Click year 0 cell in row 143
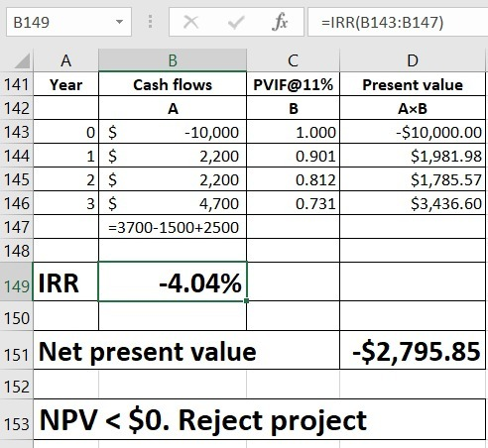Image resolution: width=488 pixels, height=448 pixels. pos(65,132)
